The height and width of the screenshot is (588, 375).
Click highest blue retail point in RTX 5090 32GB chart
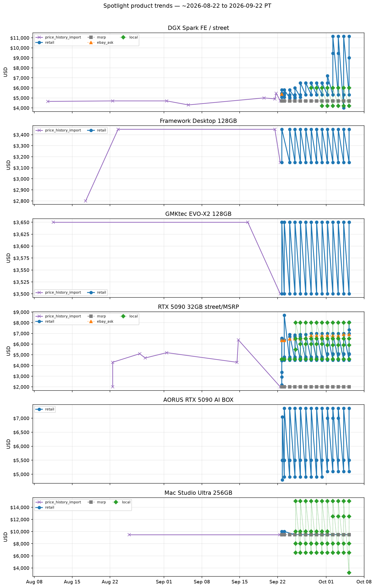pyautogui.click(x=284, y=315)
